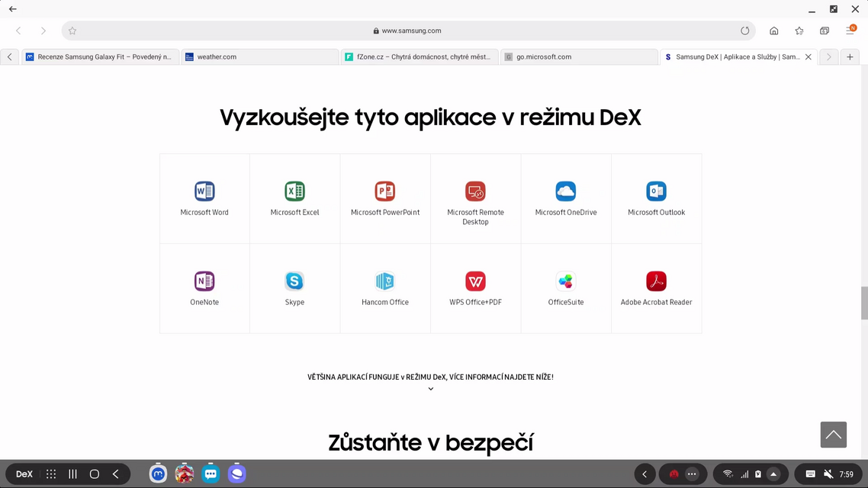Unmute the sound in the status bar

click(828, 474)
